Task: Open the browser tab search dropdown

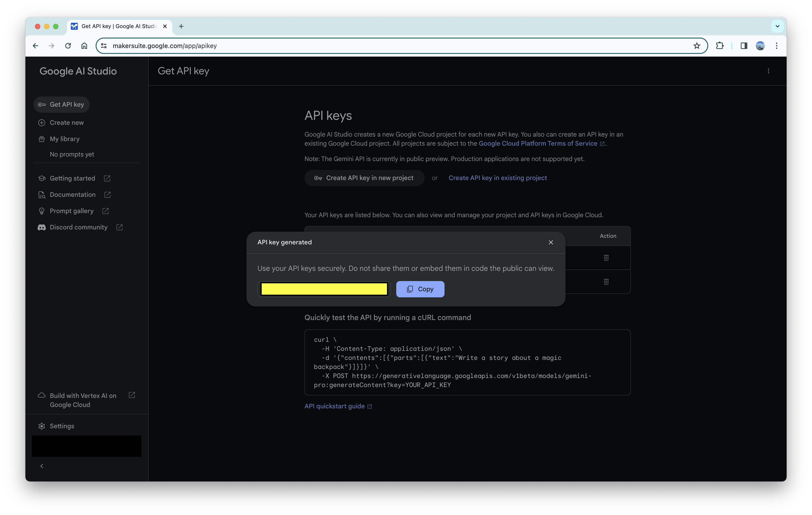Action: coord(777,26)
